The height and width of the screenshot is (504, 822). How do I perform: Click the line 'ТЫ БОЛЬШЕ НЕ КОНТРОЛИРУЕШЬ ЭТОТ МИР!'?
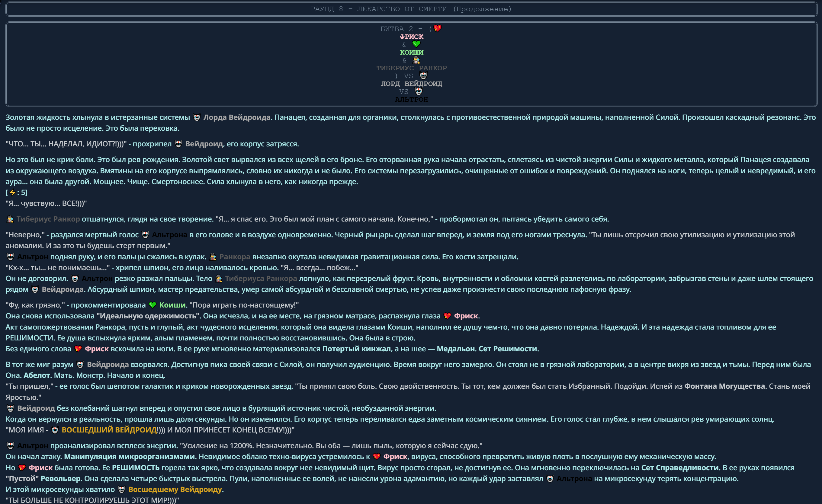click(x=92, y=500)
